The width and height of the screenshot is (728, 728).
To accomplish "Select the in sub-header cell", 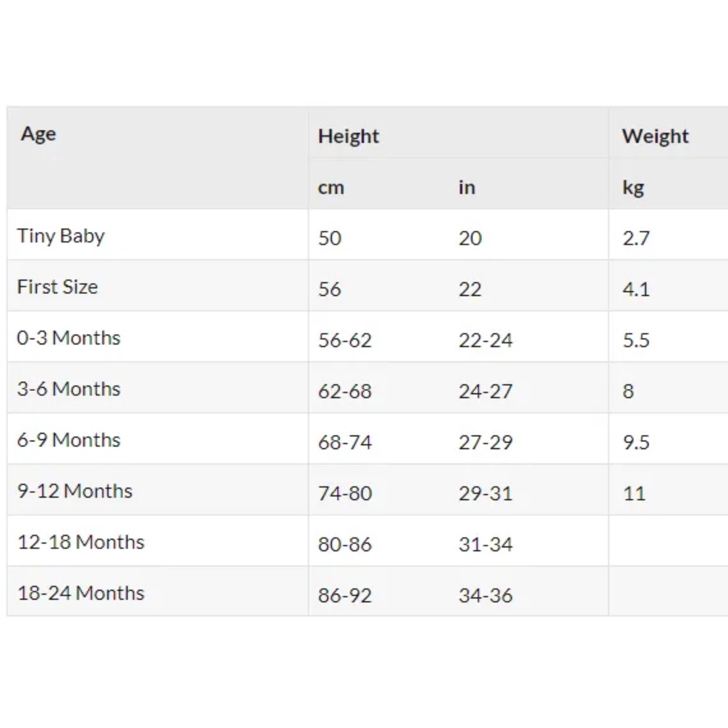I will [466, 188].
